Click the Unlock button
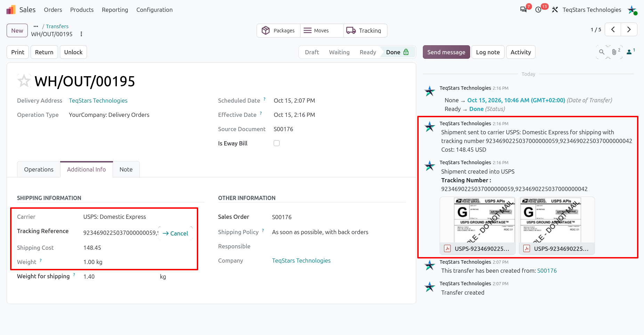 [x=73, y=52]
